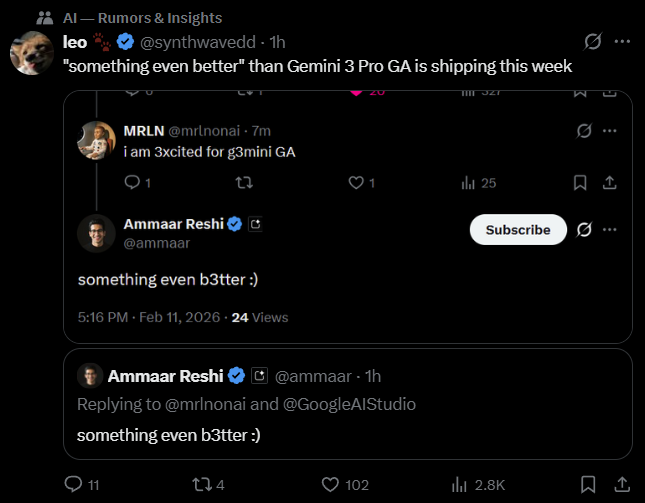Viewport: 645px width, 503px height.
Task: Reply to MRLN's g3mini comment
Action: [131, 182]
